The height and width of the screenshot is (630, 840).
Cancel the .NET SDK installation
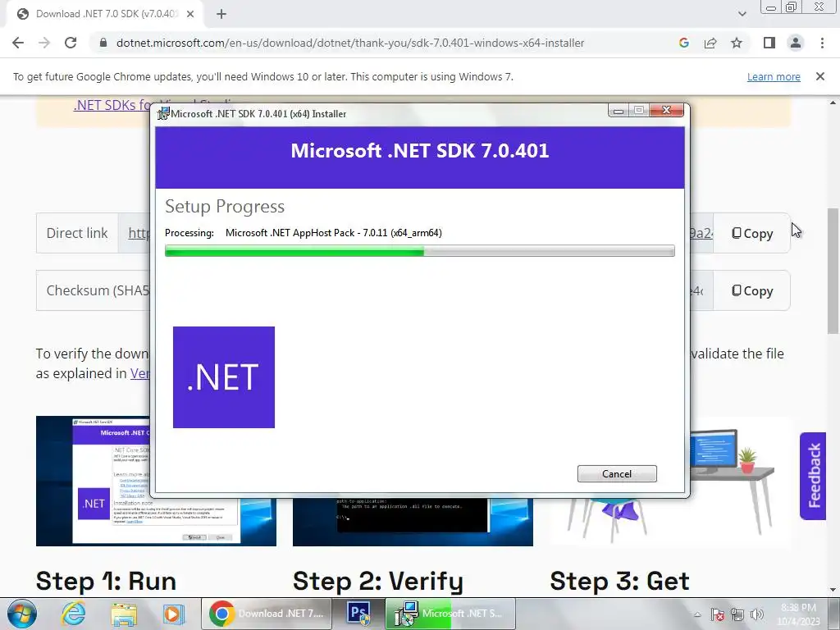[617, 473]
